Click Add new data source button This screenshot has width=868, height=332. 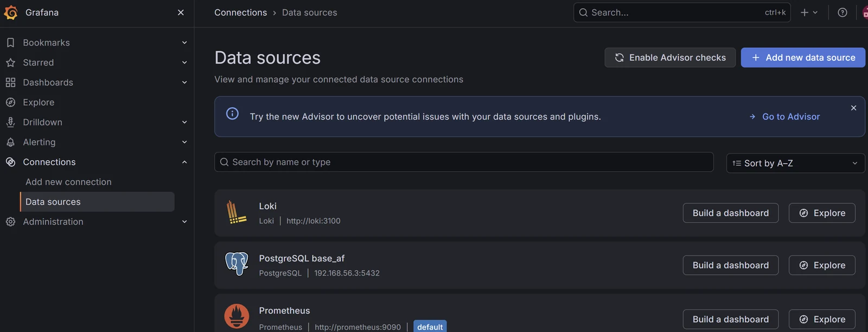pyautogui.click(x=803, y=58)
